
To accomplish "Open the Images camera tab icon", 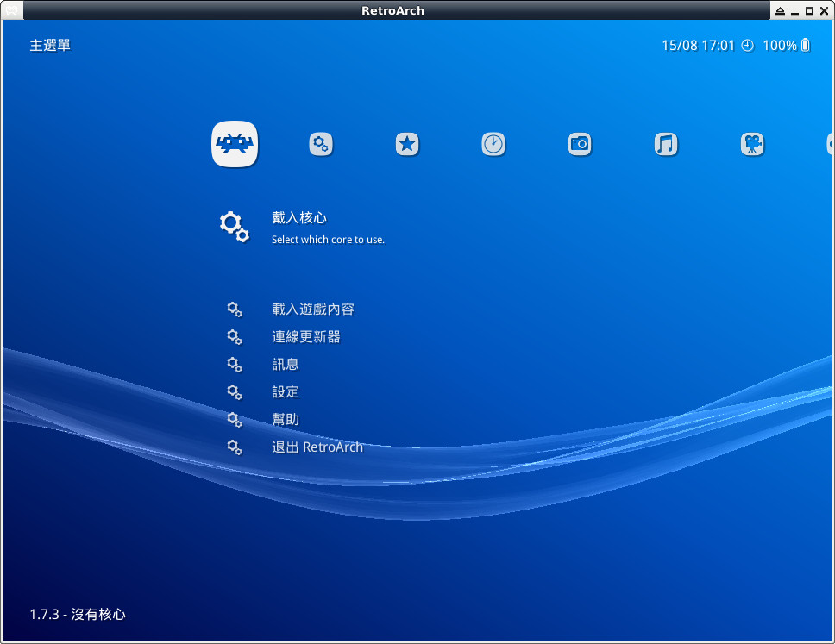I will pos(580,144).
